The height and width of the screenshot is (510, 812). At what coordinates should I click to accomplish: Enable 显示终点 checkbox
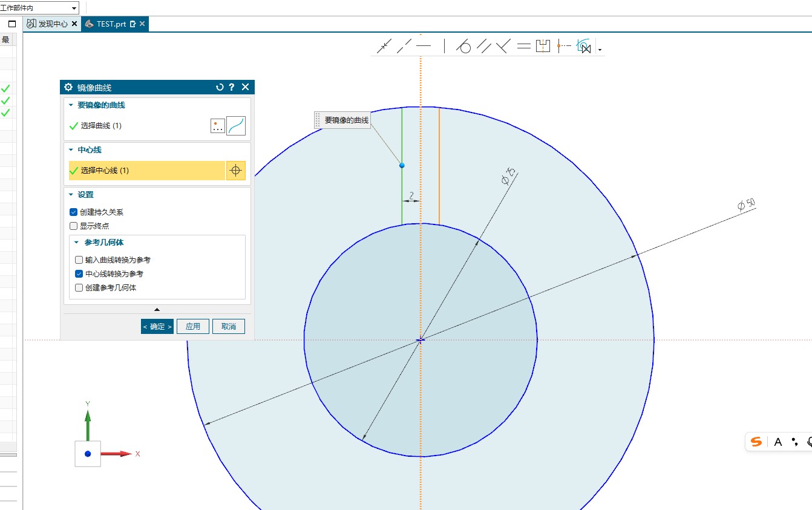tap(74, 226)
